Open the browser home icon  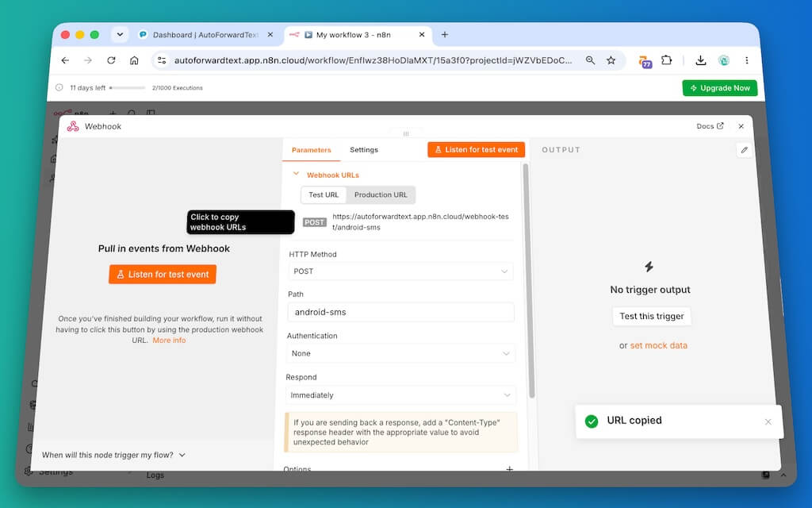pyautogui.click(x=134, y=60)
